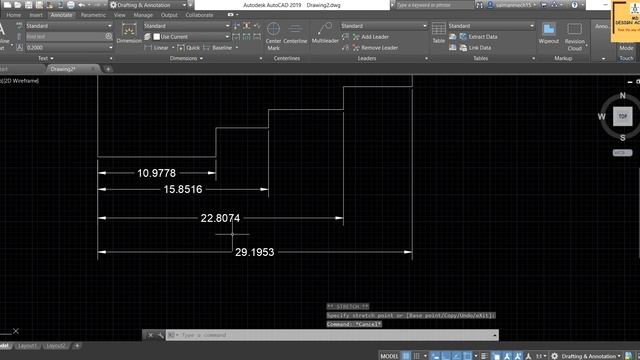This screenshot has height=360, width=640.
Task: Click the Save icon in quick access toolbar
Action: pos(29,5)
